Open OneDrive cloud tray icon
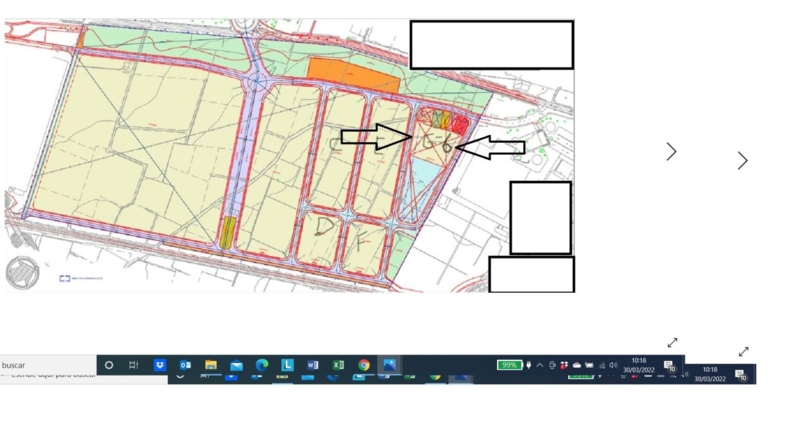Viewport: 790px width, 440px height. click(x=577, y=365)
